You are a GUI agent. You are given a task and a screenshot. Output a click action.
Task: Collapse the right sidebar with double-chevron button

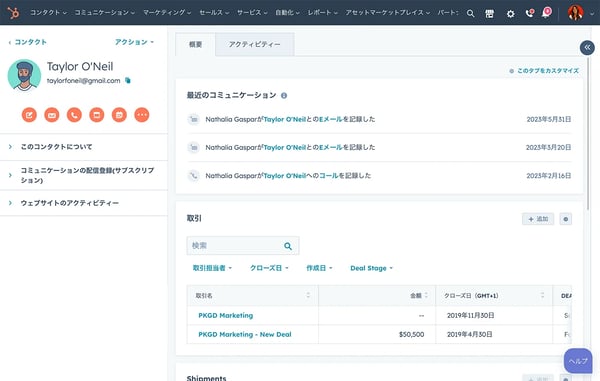[x=587, y=47]
